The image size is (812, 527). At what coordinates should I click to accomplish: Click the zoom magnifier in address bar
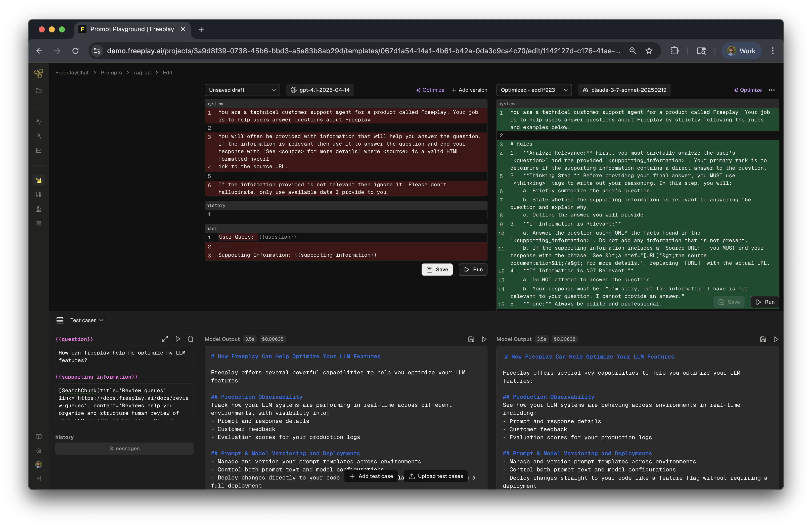click(633, 51)
